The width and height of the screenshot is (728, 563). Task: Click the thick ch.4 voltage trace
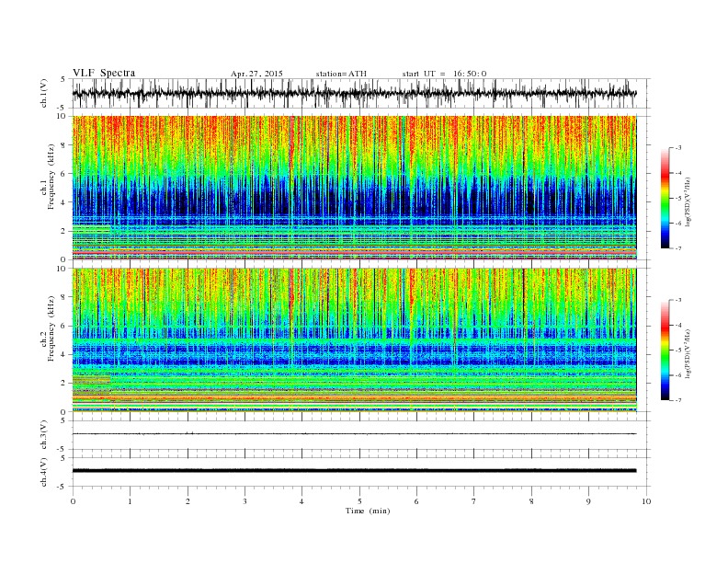pyautogui.click(x=354, y=471)
